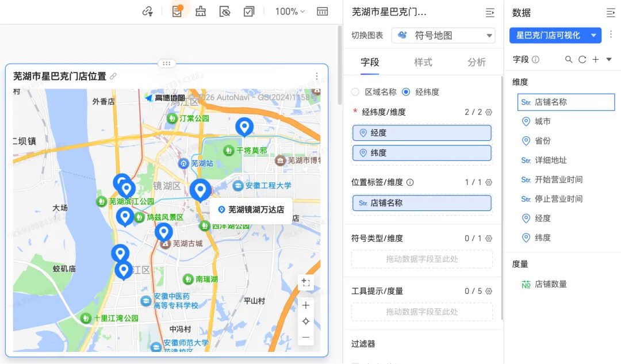
Task: Click the 芜湖市星巴克门店位置 chart title
Action: [60, 76]
